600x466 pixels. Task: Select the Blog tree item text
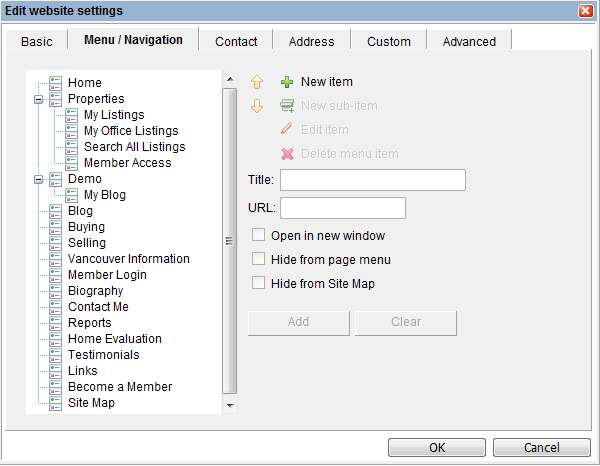coord(80,211)
